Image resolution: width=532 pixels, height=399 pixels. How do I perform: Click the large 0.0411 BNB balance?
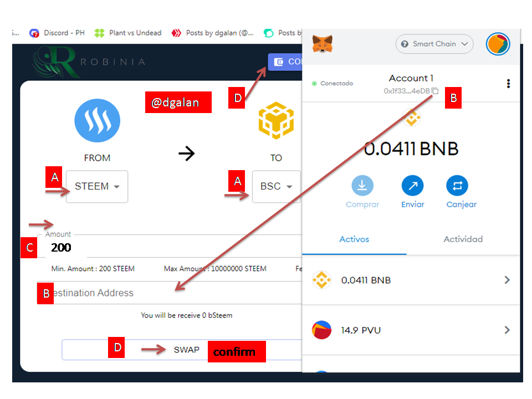411,149
